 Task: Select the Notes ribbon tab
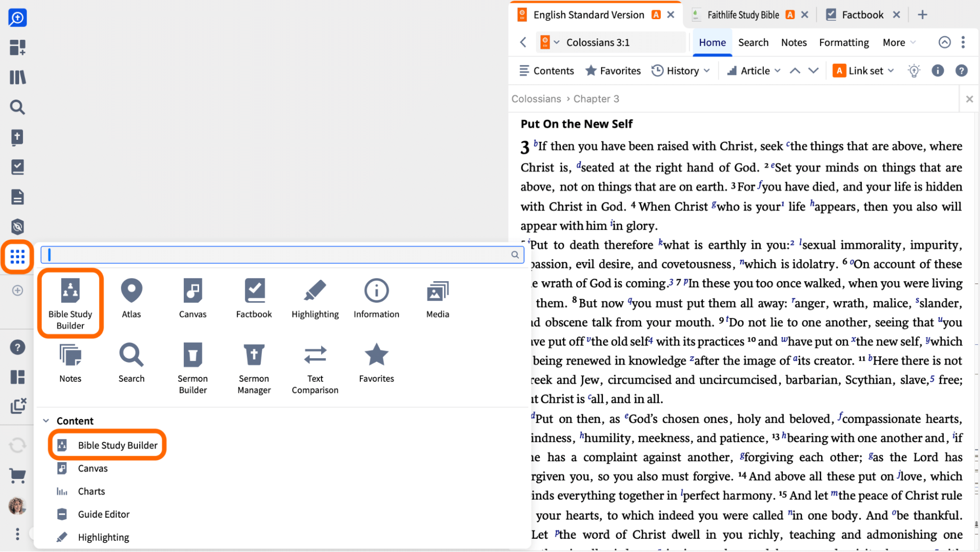[794, 42]
